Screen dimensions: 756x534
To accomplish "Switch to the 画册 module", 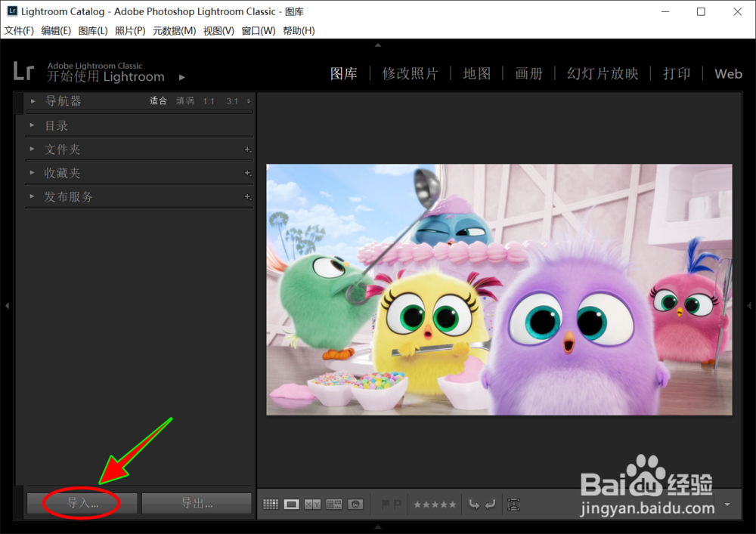I will pos(529,74).
